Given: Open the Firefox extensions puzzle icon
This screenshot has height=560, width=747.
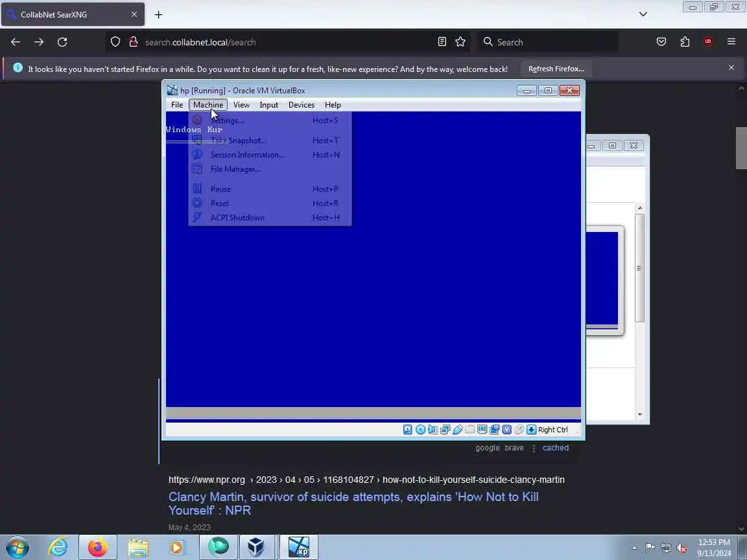Looking at the screenshot, I should (x=685, y=42).
